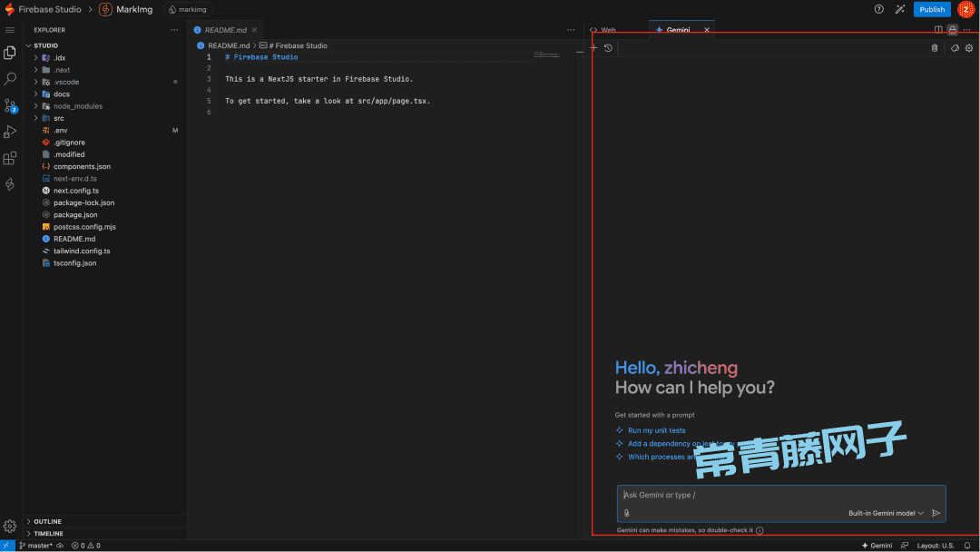Open the Search view in activity bar
The image size is (980, 552).
pos(9,79)
